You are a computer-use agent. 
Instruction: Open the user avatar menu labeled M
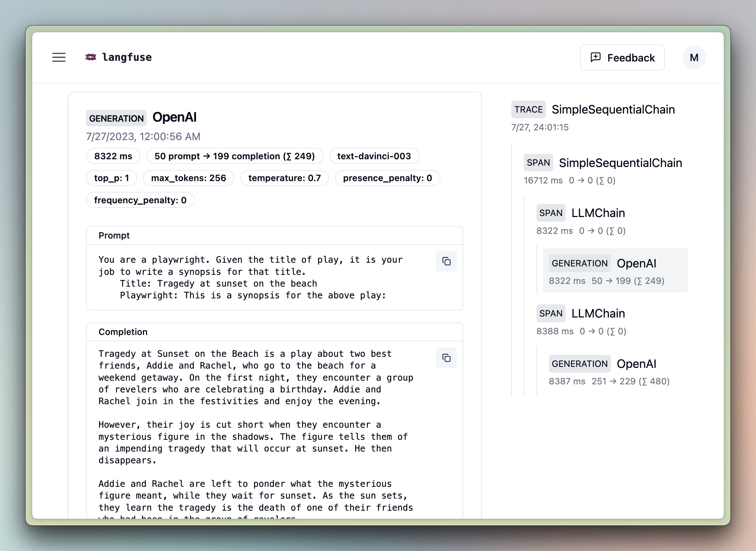[x=694, y=57]
